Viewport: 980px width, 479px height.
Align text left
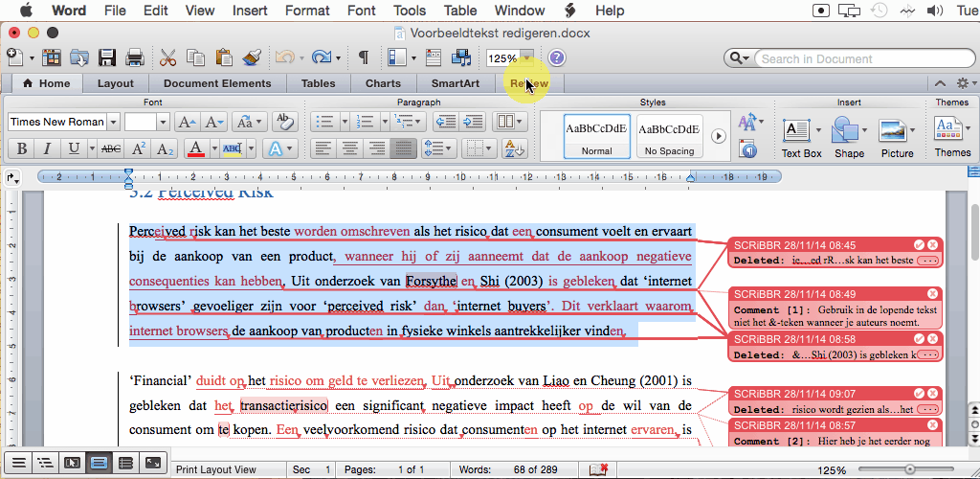[323, 148]
